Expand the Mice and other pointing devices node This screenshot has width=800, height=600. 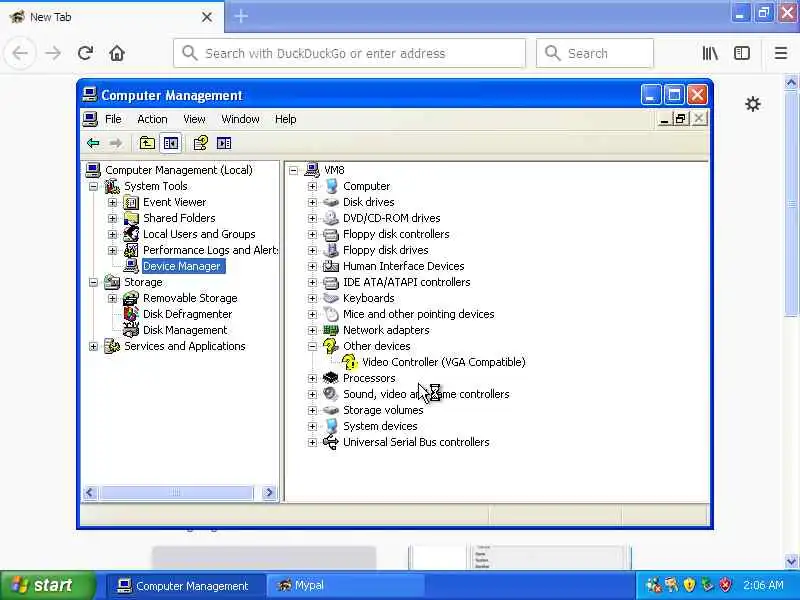tap(312, 314)
